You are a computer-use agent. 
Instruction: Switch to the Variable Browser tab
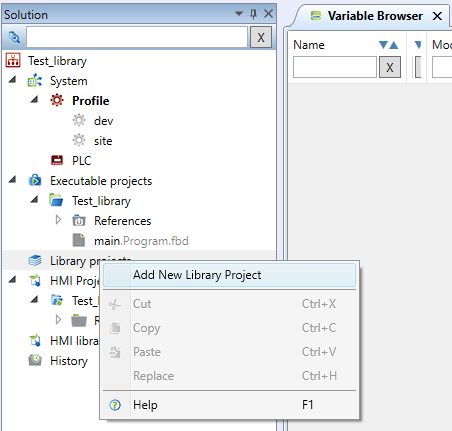(375, 16)
